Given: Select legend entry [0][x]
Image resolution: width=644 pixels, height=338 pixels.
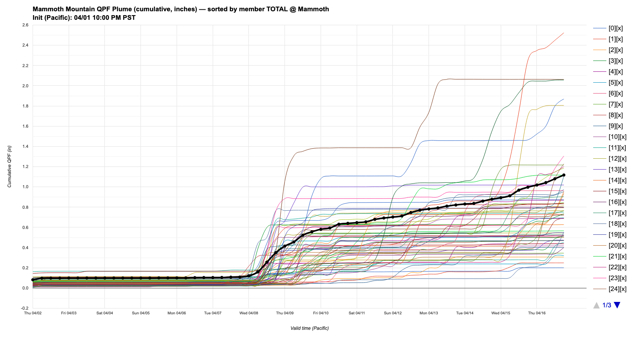Looking at the screenshot, I should click(608, 28).
